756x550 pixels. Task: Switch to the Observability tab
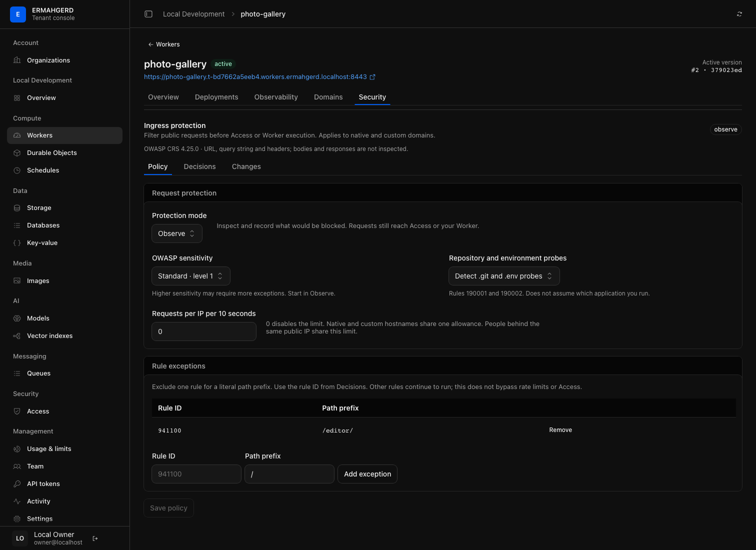(x=276, y=97)
